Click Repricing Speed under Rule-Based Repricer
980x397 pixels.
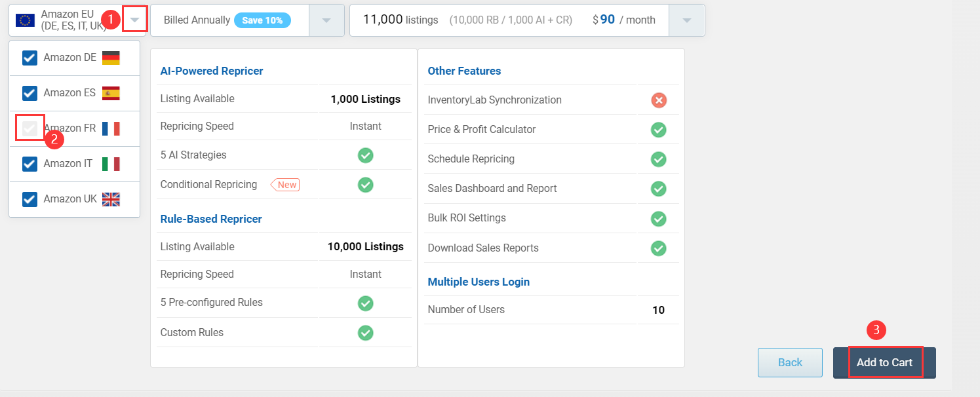pyautogui.click(x=197, y=274)
